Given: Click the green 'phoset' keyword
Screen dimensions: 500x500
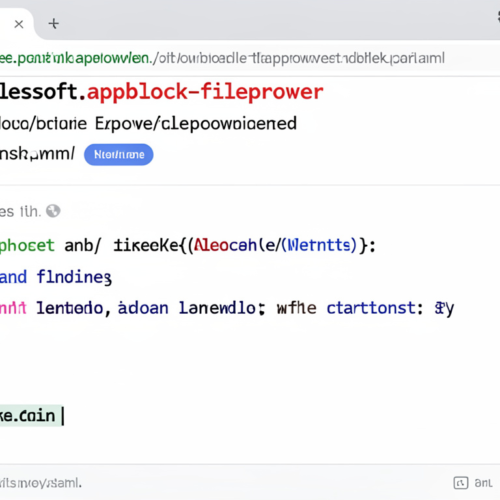Looking at the screenshot, I should point(27,246).
